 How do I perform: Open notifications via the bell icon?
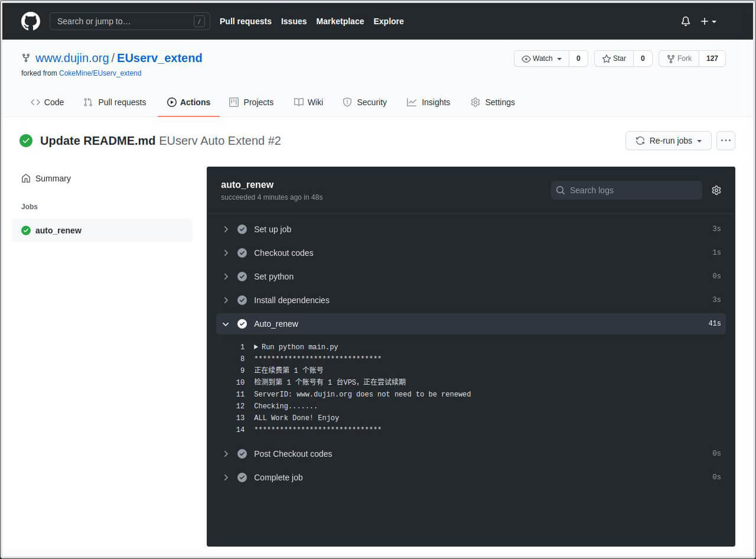[685, 21]
